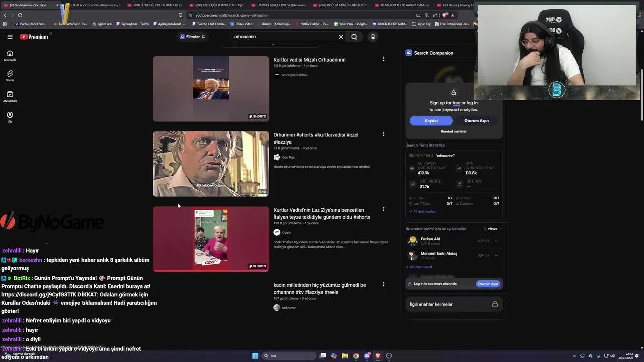Open the eğitim seti bookmark
644x362 pixels.
102,24
